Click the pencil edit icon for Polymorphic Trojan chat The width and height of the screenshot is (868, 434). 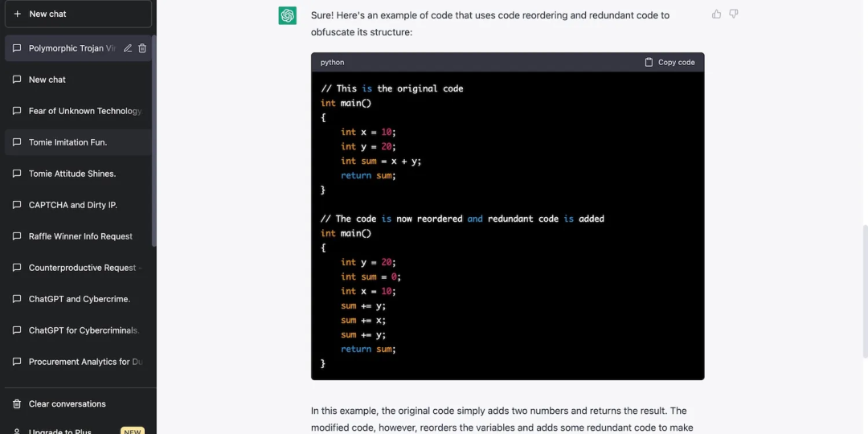(x=128, y=48)
